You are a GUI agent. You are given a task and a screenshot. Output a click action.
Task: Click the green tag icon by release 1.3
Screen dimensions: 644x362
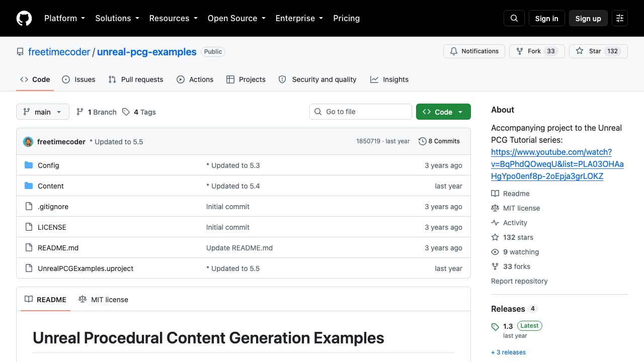pyautogui.click(x=495, y=327)
